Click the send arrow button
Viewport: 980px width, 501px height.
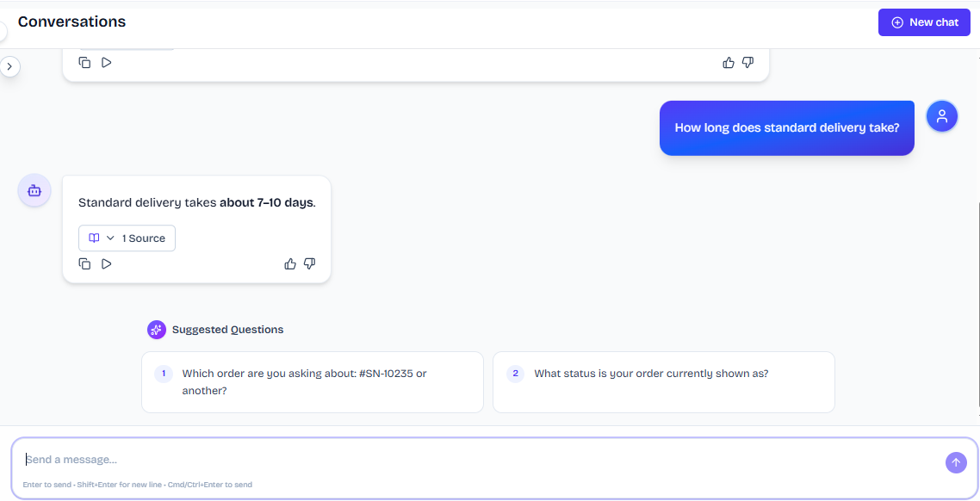click(x=956, y=463)
